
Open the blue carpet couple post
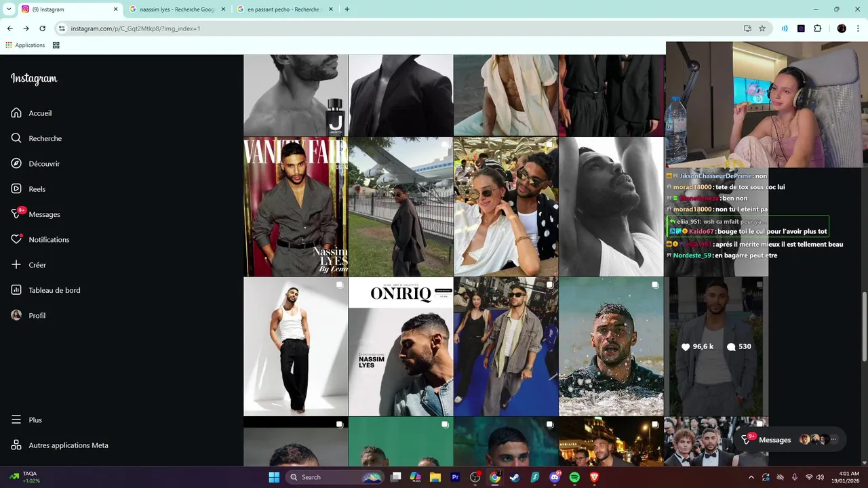[x=506, y=346]
